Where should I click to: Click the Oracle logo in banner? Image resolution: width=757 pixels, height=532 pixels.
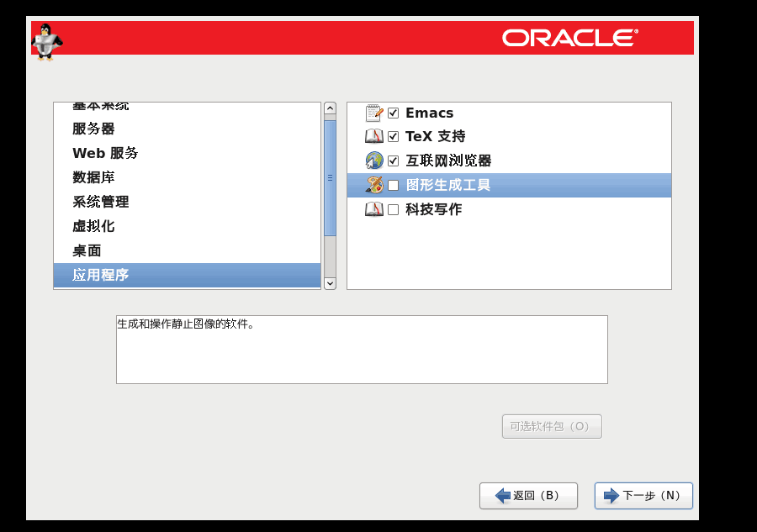pos(570,38)
